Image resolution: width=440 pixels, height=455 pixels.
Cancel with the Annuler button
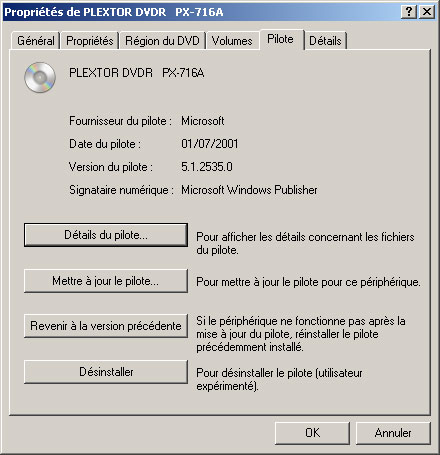pyautogui.click(x=393, y=433)
